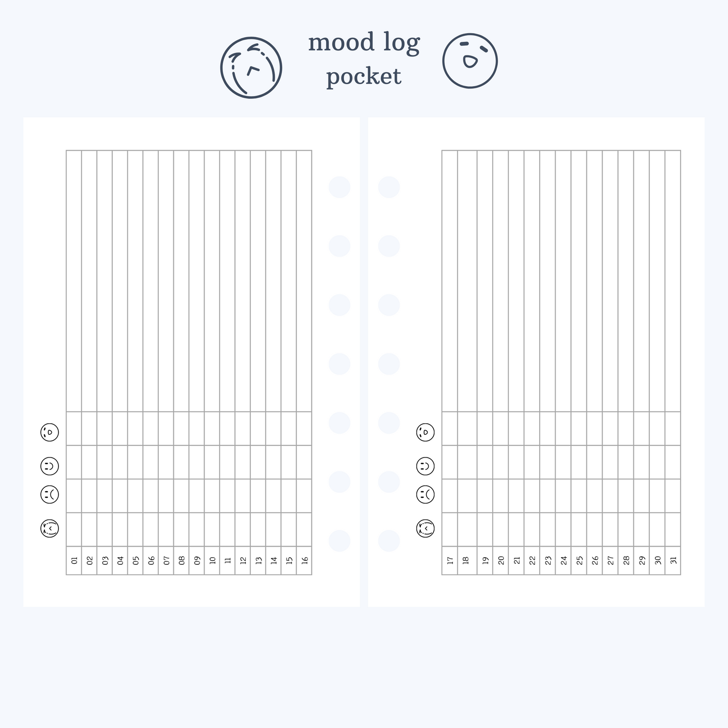Select the laughing face icon on the left page
This screenshot has width=728, height=728.
(49, 432)
